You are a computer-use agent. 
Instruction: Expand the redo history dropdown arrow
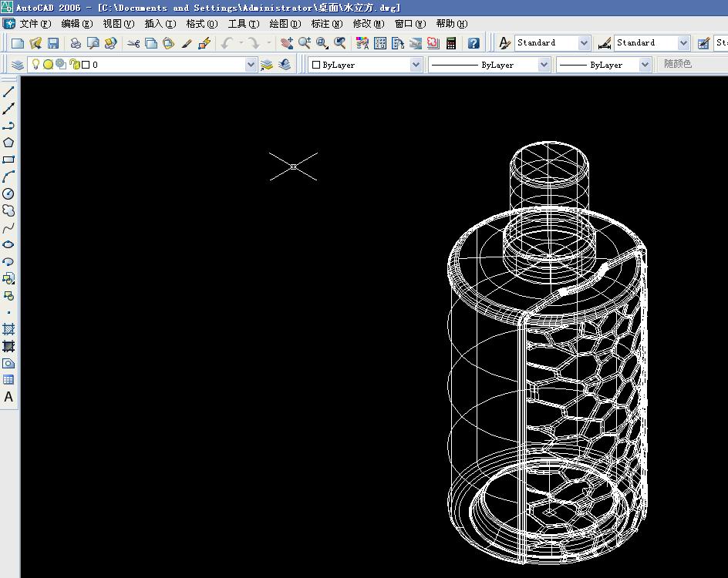point(269,43)
